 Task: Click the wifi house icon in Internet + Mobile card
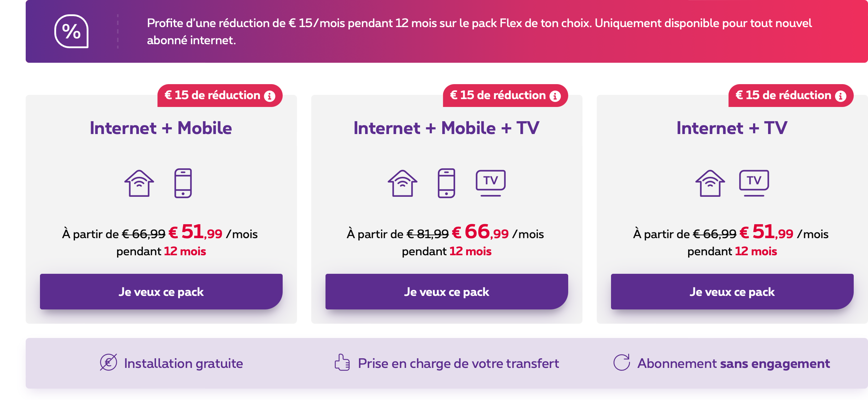pos(139,183)
